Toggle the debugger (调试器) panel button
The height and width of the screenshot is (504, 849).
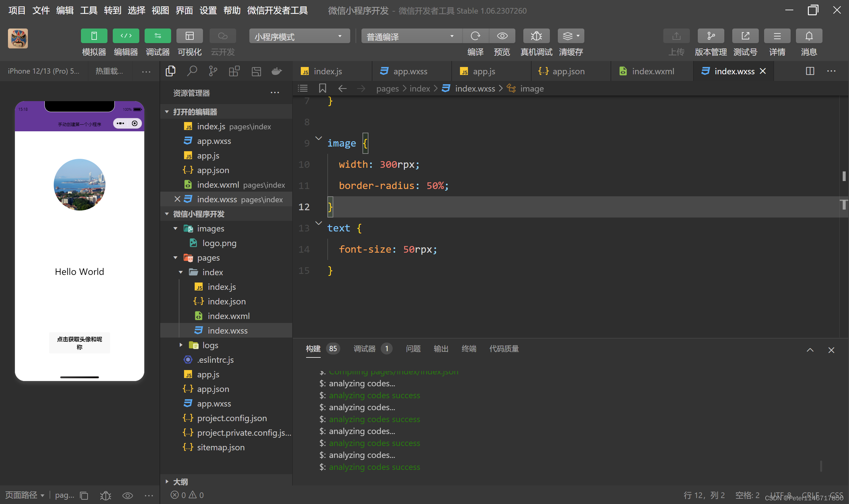tap(158, 36)
